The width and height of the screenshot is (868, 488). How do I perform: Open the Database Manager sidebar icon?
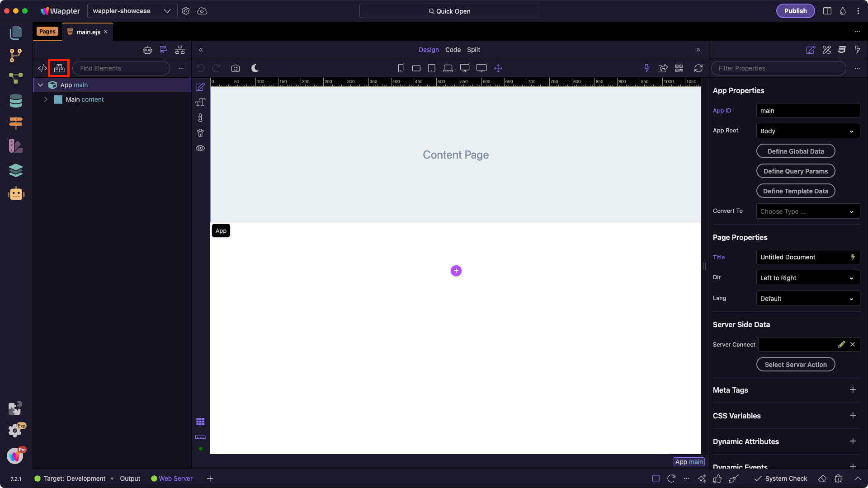pyautogui.click(x=16, y=101)
